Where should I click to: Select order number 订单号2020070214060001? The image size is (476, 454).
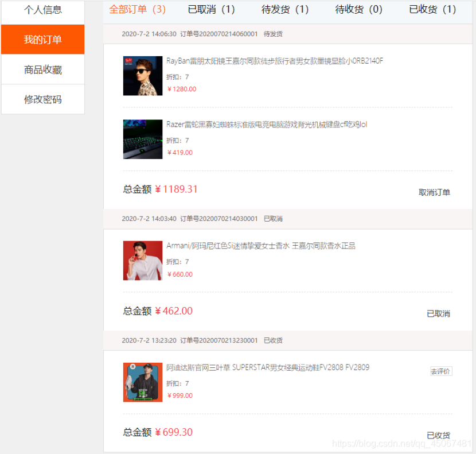[219, 34]
